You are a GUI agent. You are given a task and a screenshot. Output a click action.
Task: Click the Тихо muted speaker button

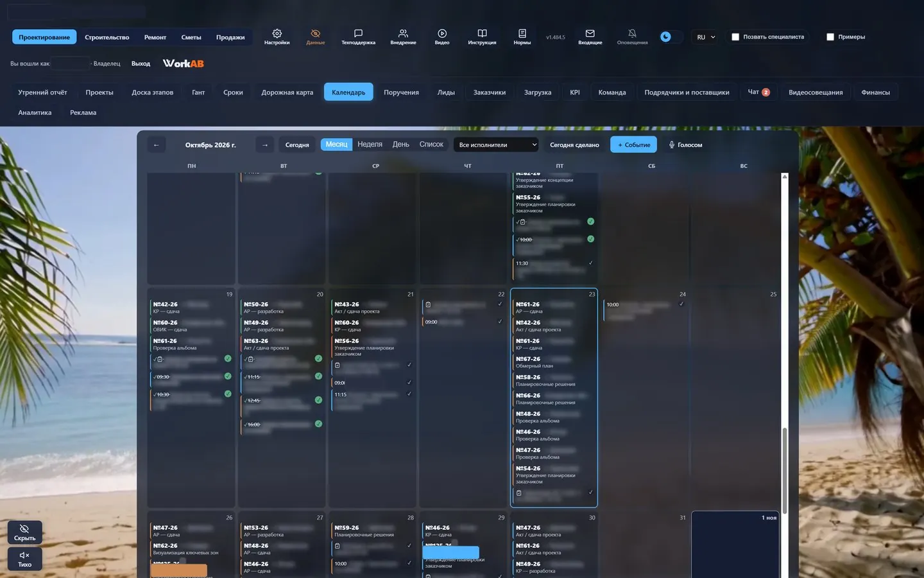coord(25,559)
